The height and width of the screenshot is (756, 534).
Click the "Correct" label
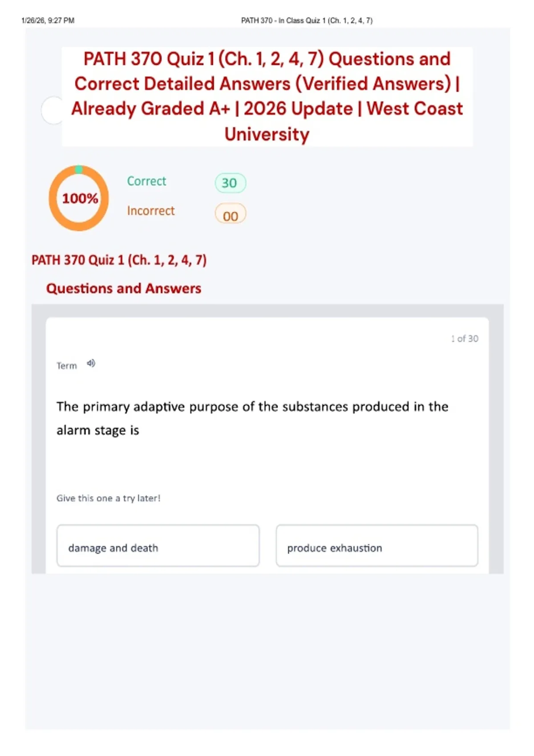[146, 181]
